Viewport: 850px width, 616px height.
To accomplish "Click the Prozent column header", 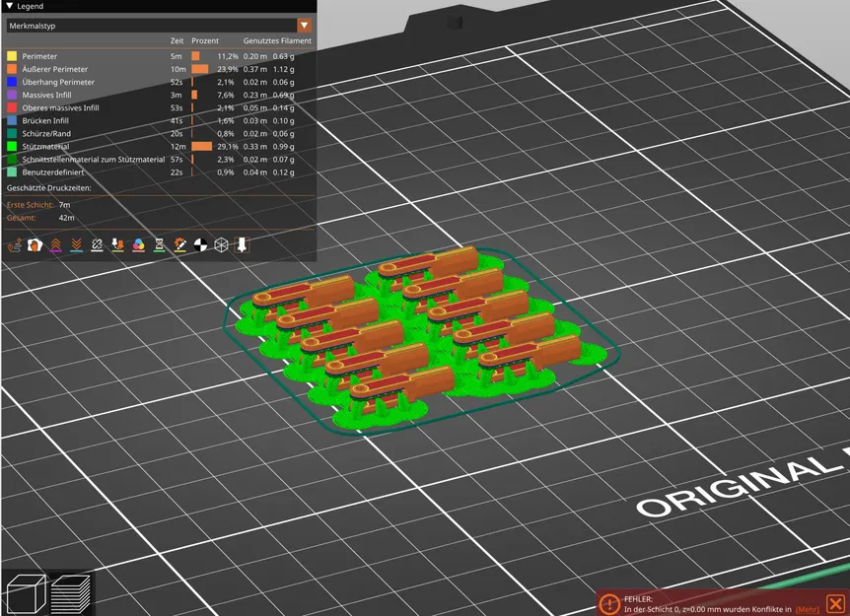I will coord(205,40).
